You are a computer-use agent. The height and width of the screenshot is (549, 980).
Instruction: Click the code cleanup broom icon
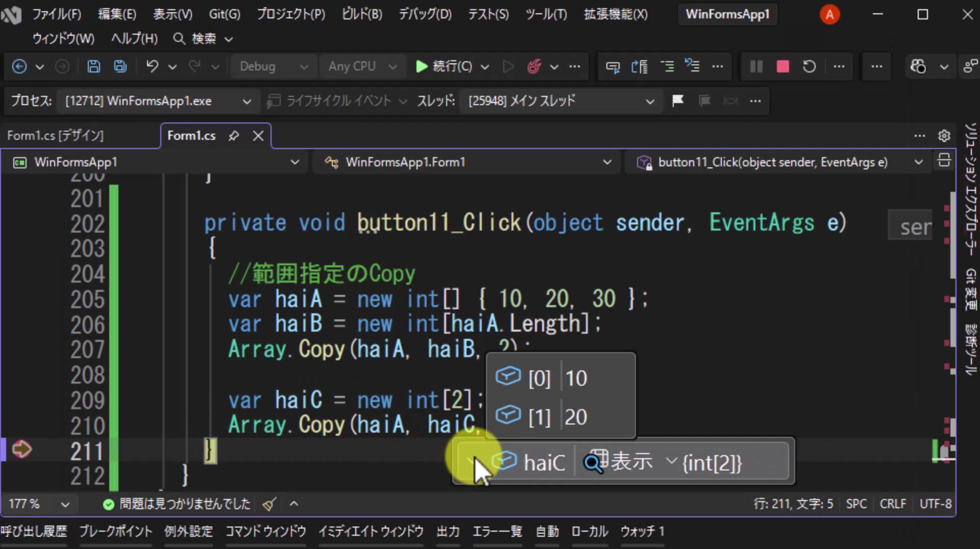coord(269,504)
